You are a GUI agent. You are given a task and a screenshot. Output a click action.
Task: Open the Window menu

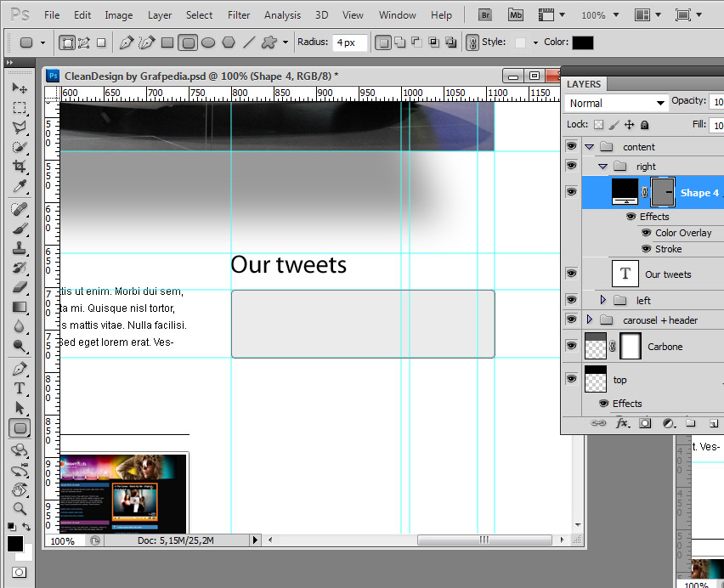click(x=397, y=15)
